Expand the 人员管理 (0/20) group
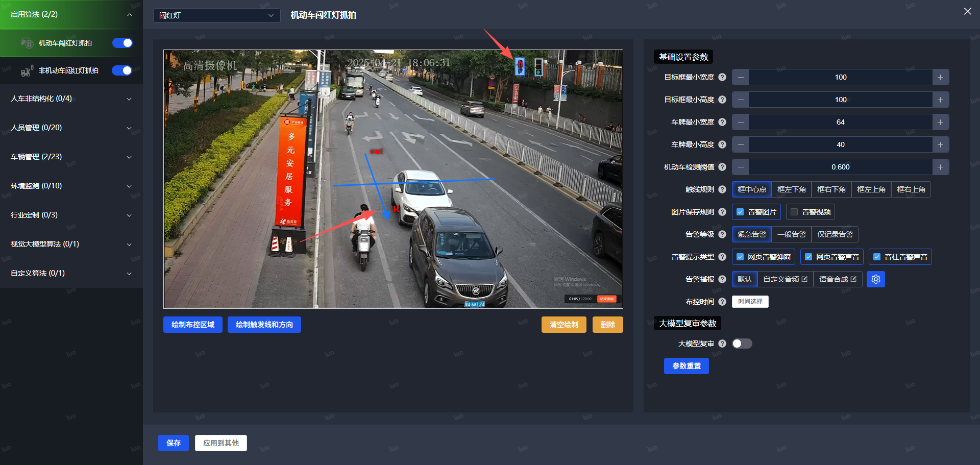The image size is (980, 465). point(71,128)
